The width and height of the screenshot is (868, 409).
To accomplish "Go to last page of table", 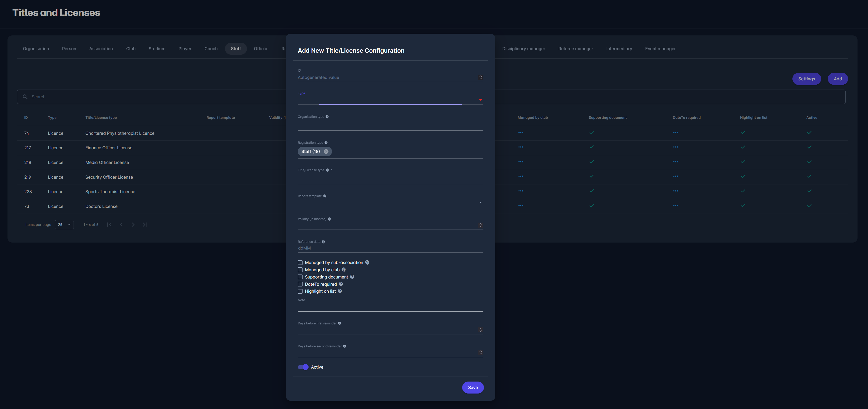I will (x=145, y=225).
